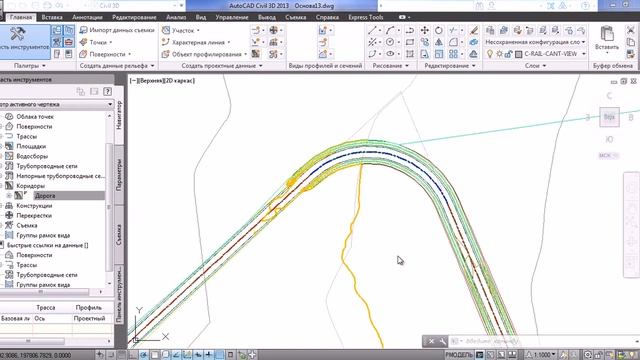Open the Express Tools tab
Screen dimensions: 640x360
click(x=365, y=17)
